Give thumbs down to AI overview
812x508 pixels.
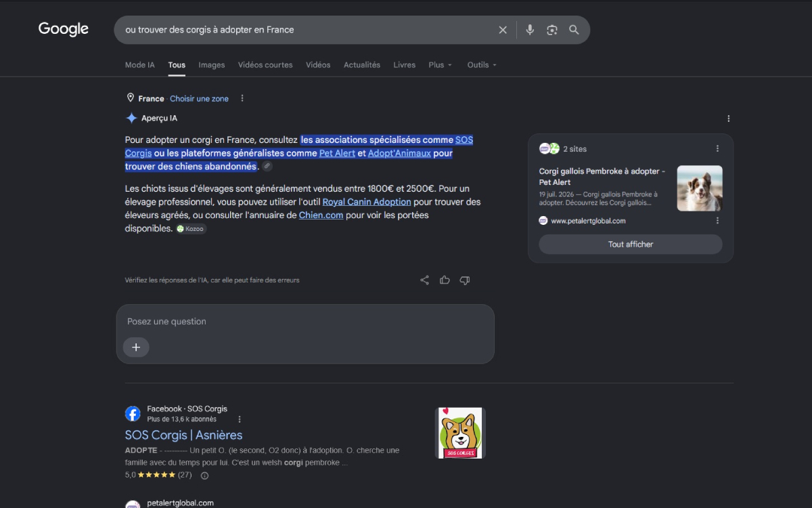click(465, 280)
